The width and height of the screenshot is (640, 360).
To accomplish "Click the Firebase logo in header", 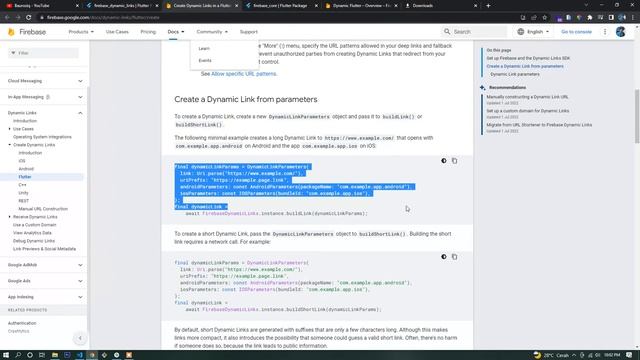I will (x=27, y=32).
